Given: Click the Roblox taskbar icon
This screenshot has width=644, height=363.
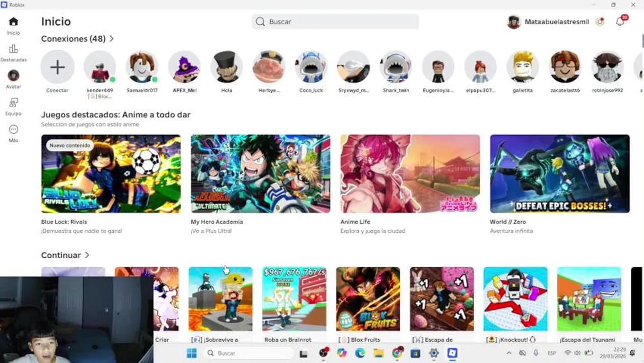Looking at the screenshot, I should [x=453, y=353].
